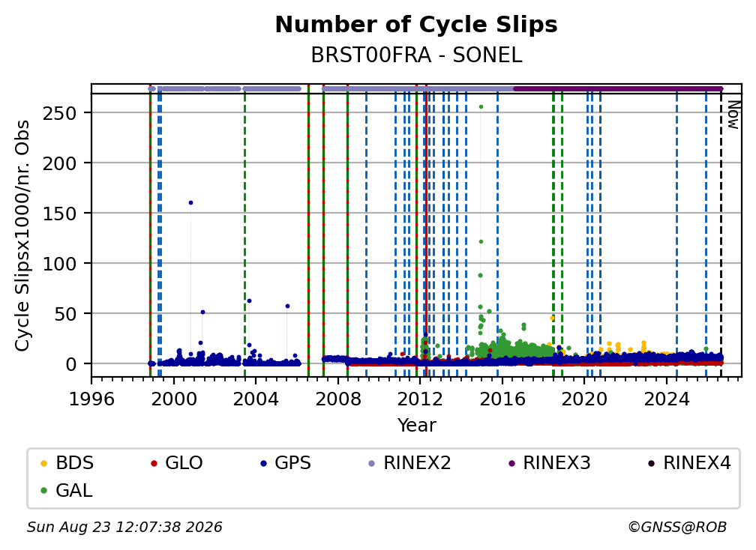Click the timestamp 'Sun Aug 23 12:07:38 2026'

[124, 528]
